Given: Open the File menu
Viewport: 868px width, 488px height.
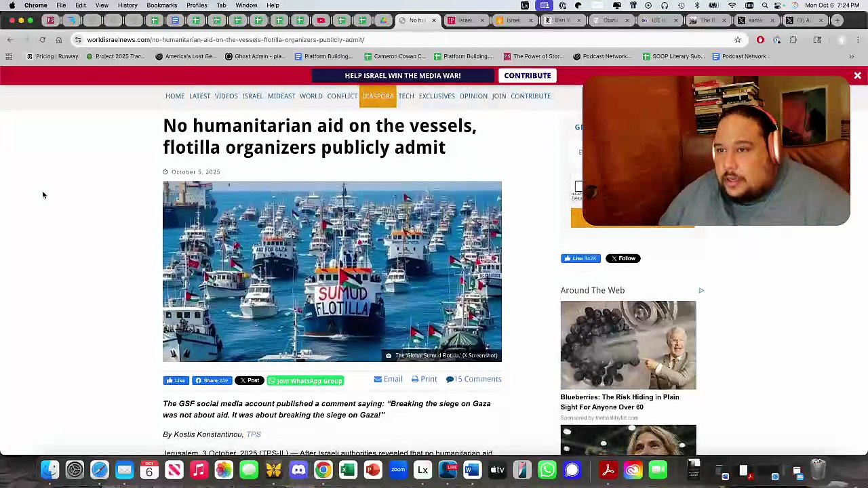Looking at the screenshot, I should [61, 5].
